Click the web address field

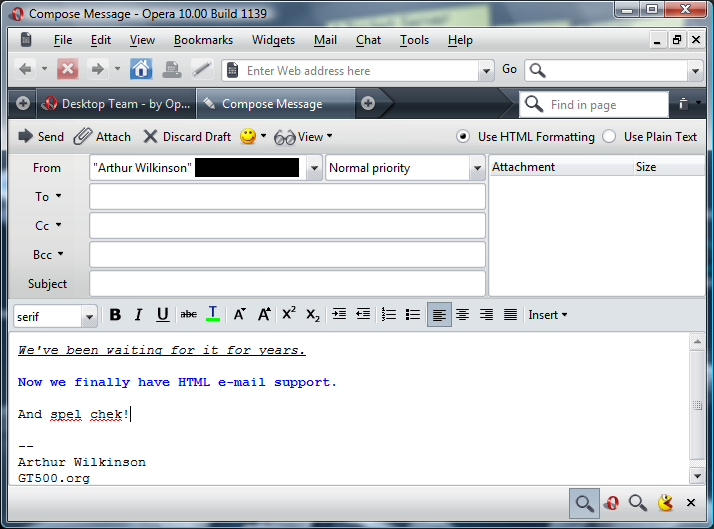pyautogui.click(x=358, y=71)
